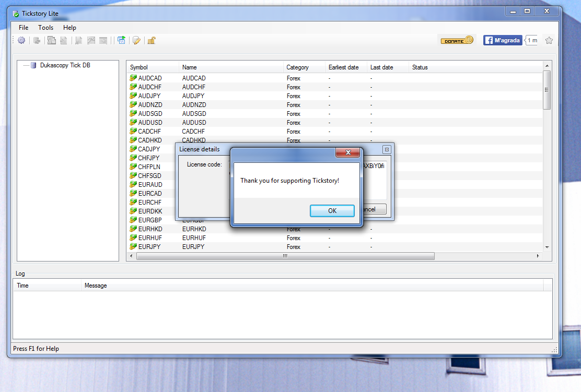The width and height of the screenshot is (581, 392).
Task: Click the EURCAD row symbol icon
Action: 133,194
